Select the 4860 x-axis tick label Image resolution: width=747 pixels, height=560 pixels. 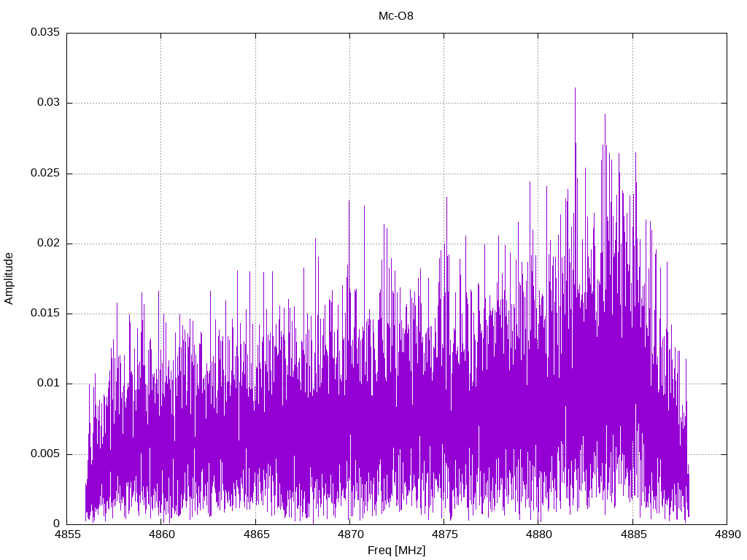(161, 535)
